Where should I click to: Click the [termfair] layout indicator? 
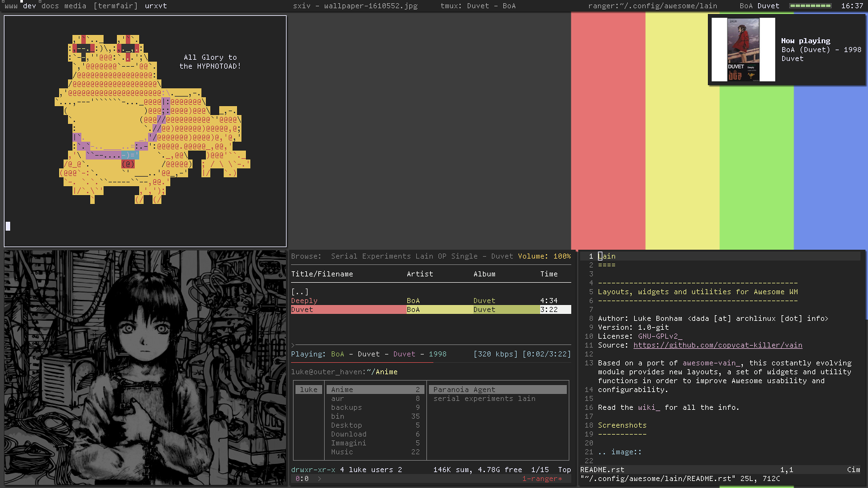115,6
